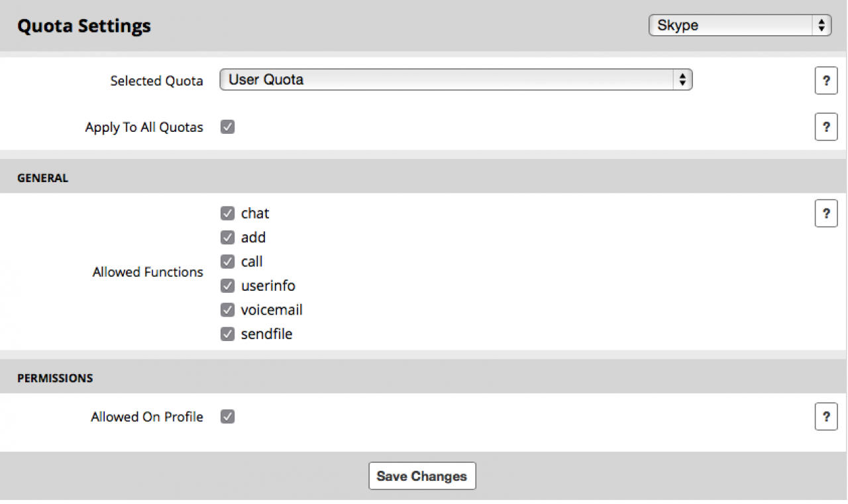
Task: Click the GENERAL section header
Action: click(x=42, y=178)
